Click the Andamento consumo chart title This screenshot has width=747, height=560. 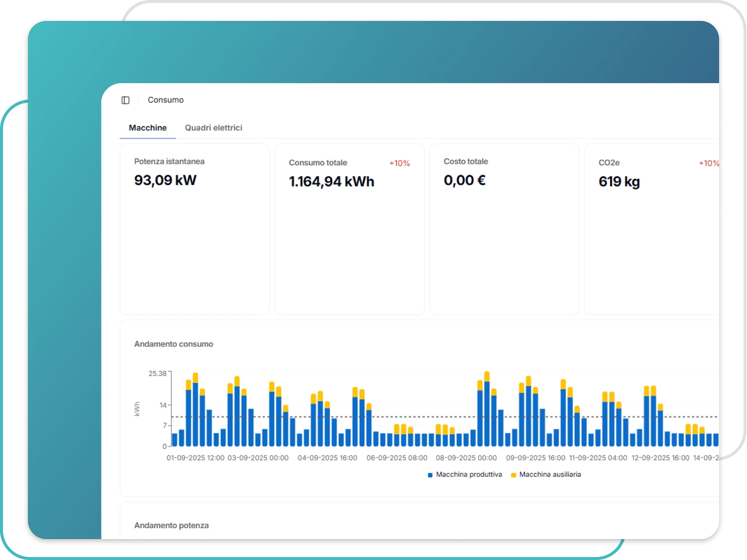173,344
